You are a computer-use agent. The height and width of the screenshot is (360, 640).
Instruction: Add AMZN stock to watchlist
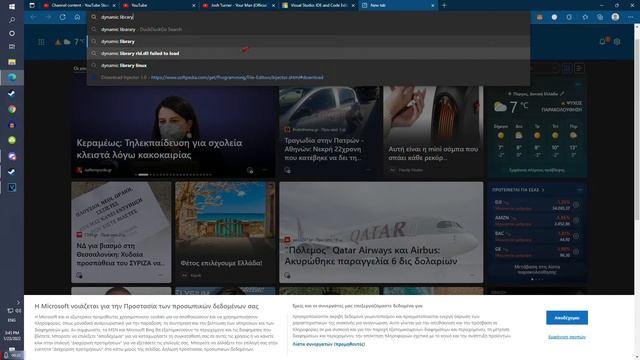point(576,220)
